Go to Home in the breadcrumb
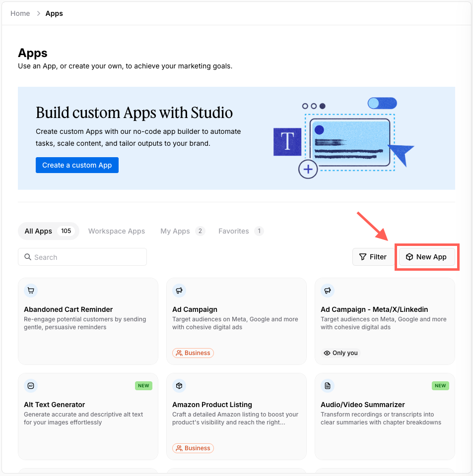 pos(20,13)
